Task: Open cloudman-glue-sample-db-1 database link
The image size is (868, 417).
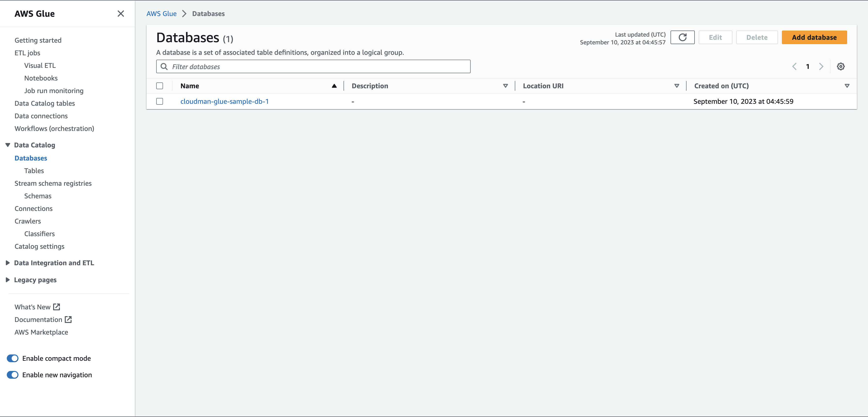Action: 224,101
